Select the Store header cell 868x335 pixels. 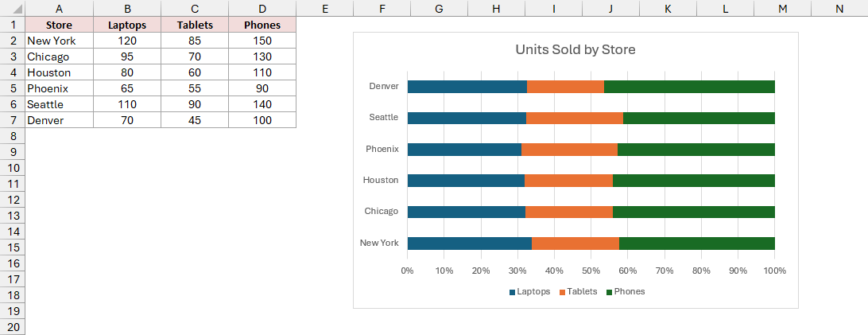tap(60, 25)
